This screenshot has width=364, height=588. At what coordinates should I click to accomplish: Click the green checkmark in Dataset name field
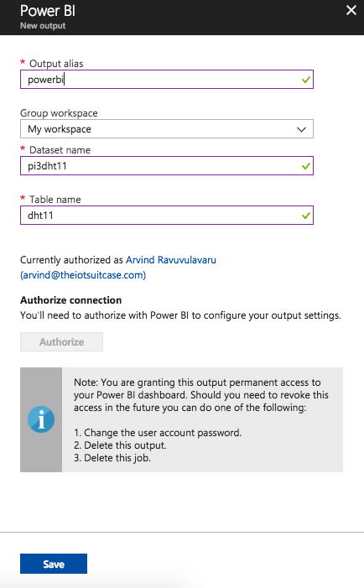pos(306,166)
